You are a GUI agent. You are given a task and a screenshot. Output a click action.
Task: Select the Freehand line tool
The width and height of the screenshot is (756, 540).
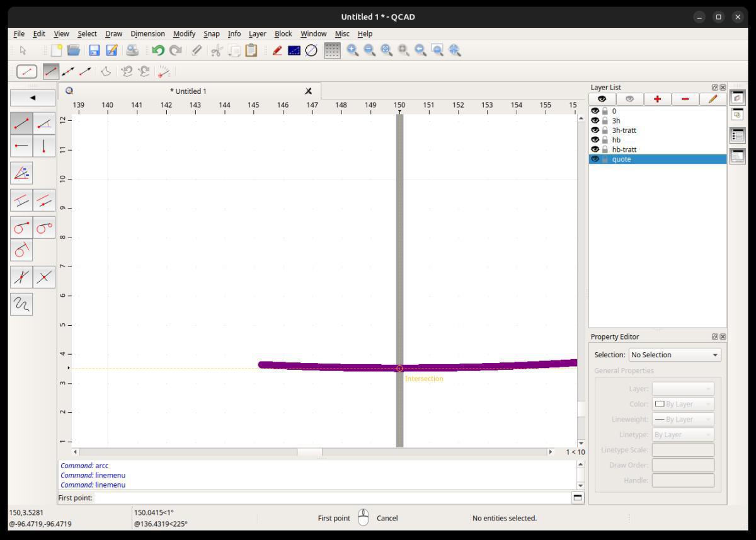pyautogui.click(x=21, y=304)
